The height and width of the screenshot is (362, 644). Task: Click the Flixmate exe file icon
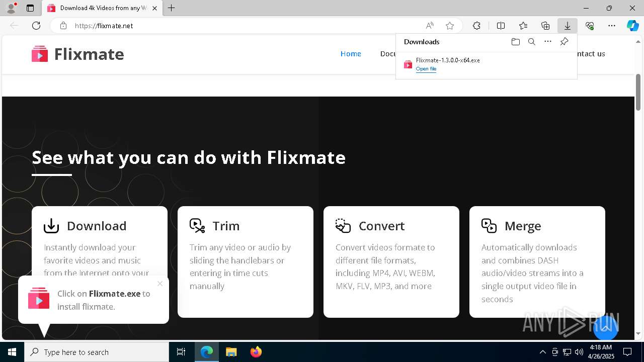(408, 64)
